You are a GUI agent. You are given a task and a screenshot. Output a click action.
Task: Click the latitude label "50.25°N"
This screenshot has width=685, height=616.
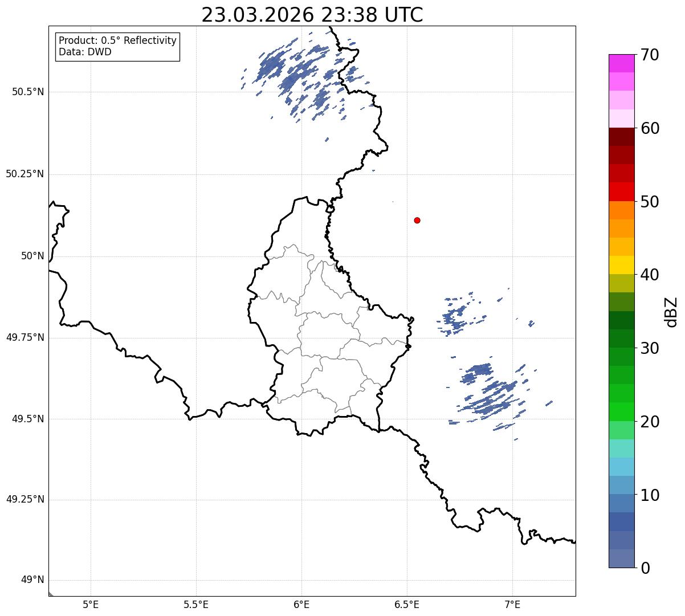pos(25,174)
